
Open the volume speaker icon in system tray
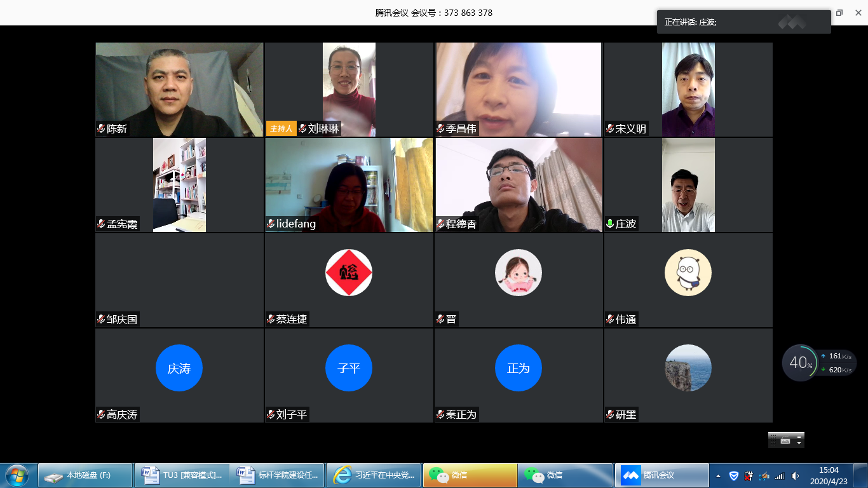[x=795, y=476]
